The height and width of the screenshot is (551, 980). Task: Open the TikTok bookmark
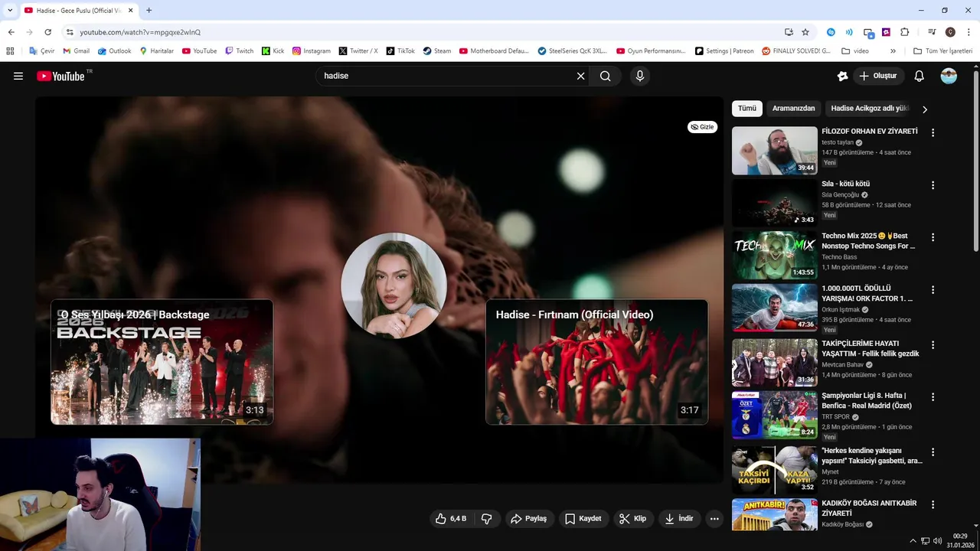pyautogui.click(x=400, y=51)
